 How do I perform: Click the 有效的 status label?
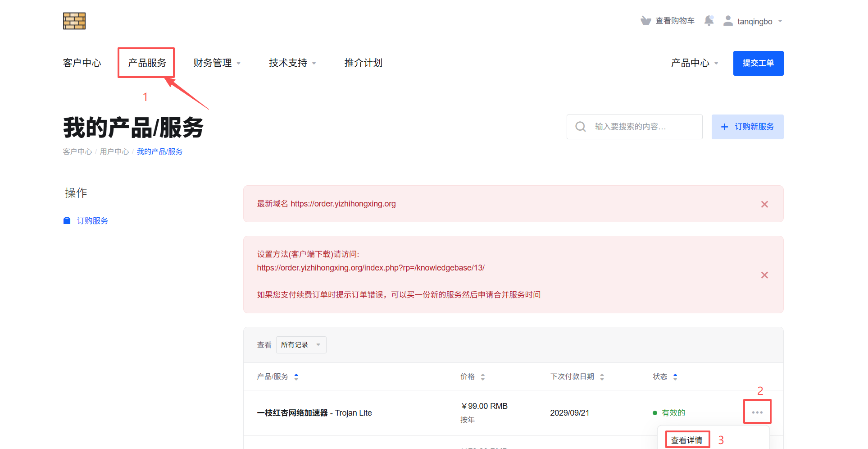pyautogui.click(x=673, y=413)
